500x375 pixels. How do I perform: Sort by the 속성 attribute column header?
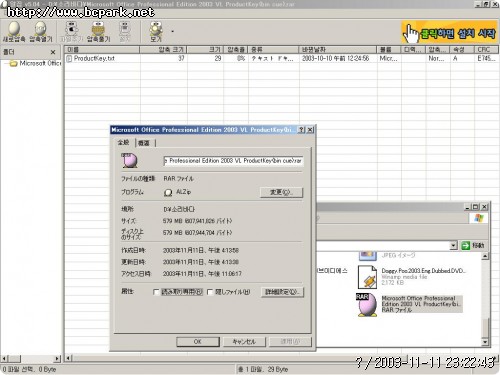pyautogui.click(x=462, y=50)
